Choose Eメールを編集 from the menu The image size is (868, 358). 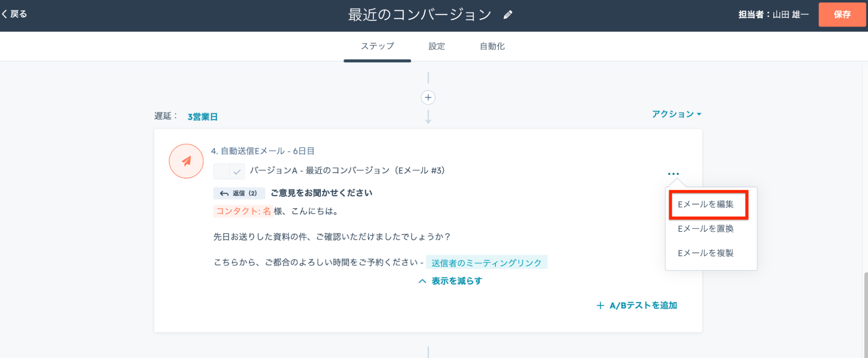[x=706, y=204]
